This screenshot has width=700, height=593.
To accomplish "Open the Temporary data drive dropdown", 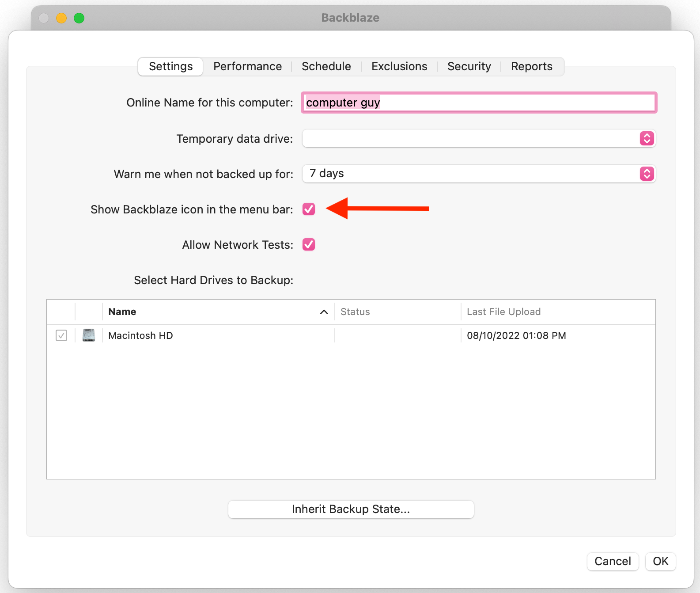I will click(479, 138).
